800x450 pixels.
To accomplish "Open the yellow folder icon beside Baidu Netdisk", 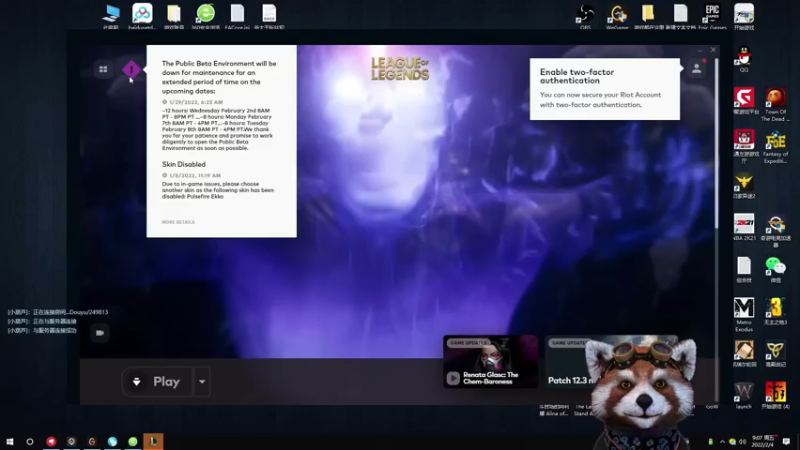I will pos(174,16).
